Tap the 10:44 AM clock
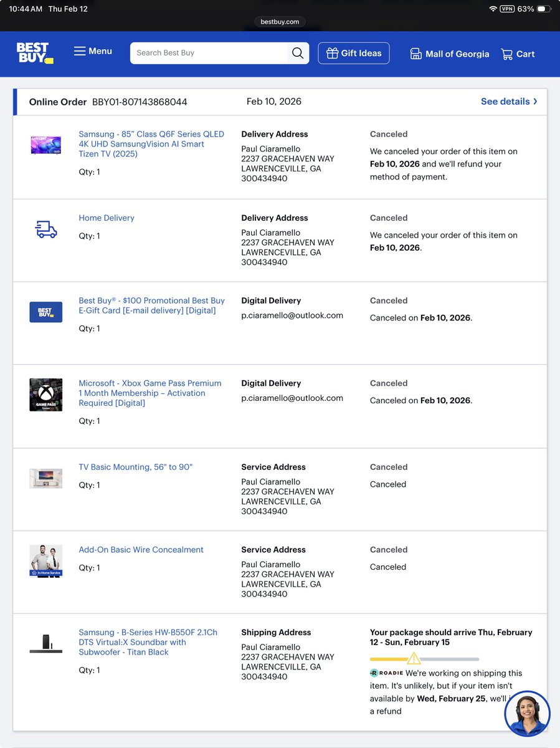Image resolution: width=560 pixels, height=748 pixels. 26,9
